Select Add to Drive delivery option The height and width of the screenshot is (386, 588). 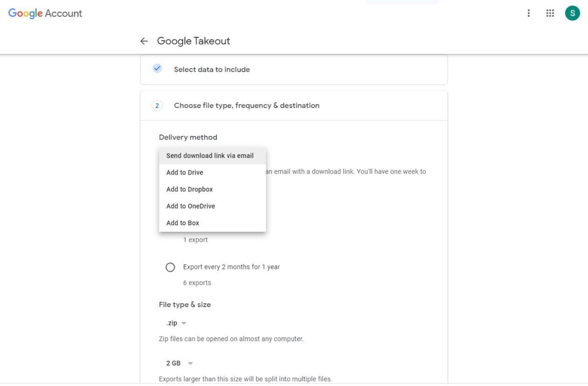[185, 173]
